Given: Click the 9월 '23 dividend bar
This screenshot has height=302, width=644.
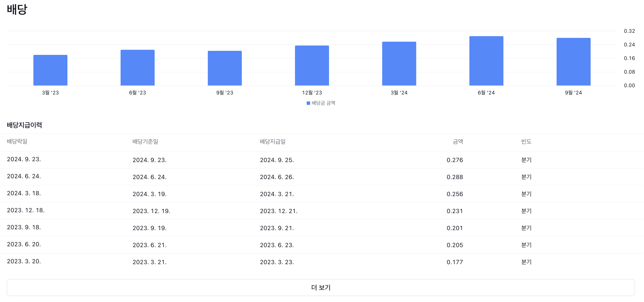Looking at the screenshot, I should tap(225, 68).
